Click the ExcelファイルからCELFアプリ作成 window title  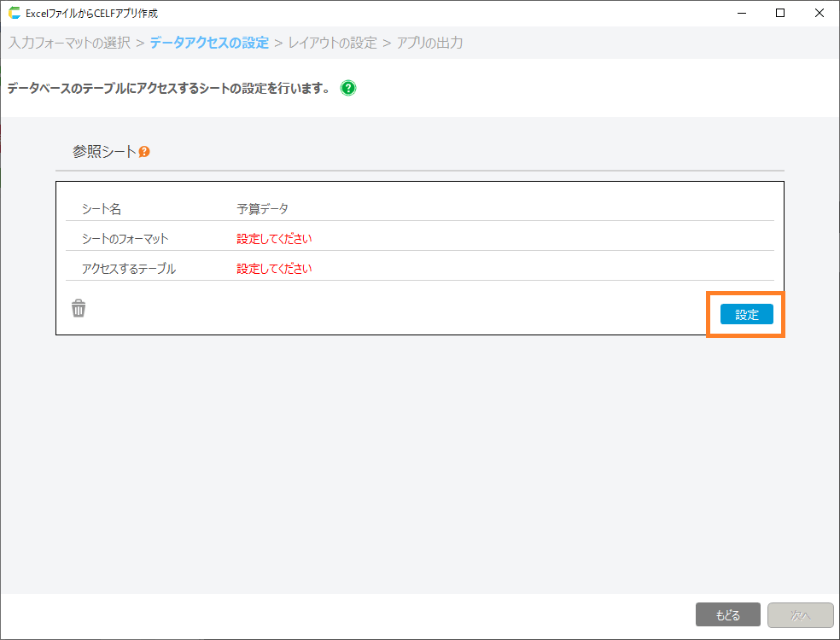91,14
